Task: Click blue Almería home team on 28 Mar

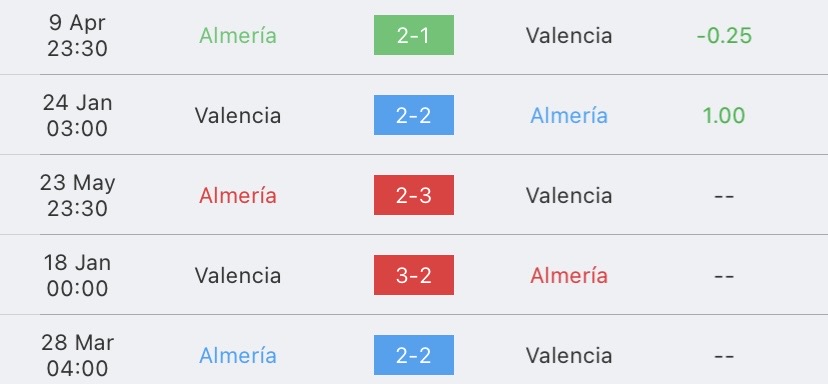Action: [x=238, y=355]
